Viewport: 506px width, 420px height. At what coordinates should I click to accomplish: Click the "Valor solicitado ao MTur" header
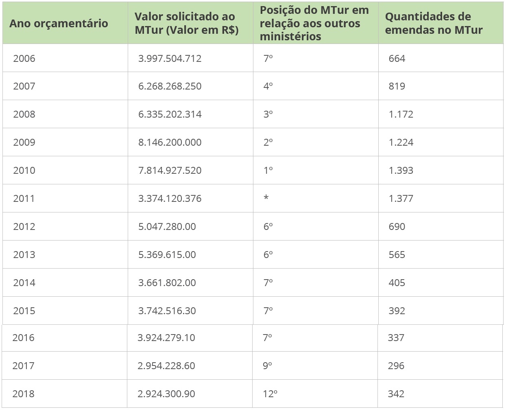[186, 23]
